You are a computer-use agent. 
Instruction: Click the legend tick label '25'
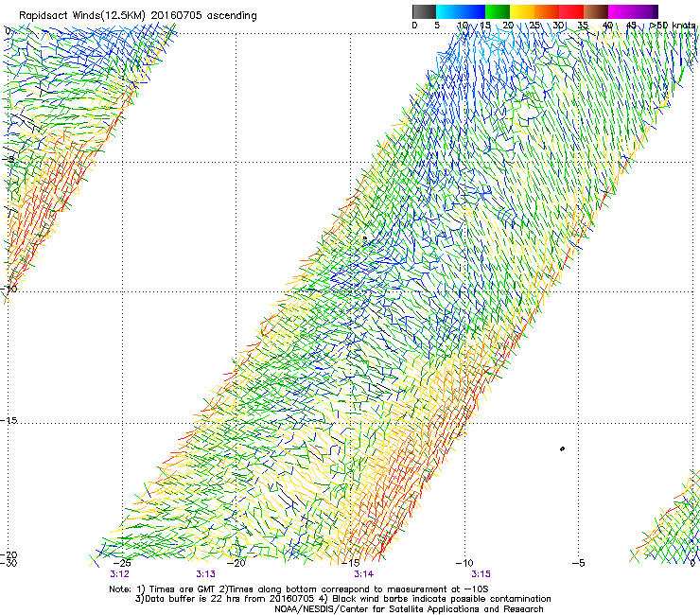pyautogui.click(x=534, y=26)
